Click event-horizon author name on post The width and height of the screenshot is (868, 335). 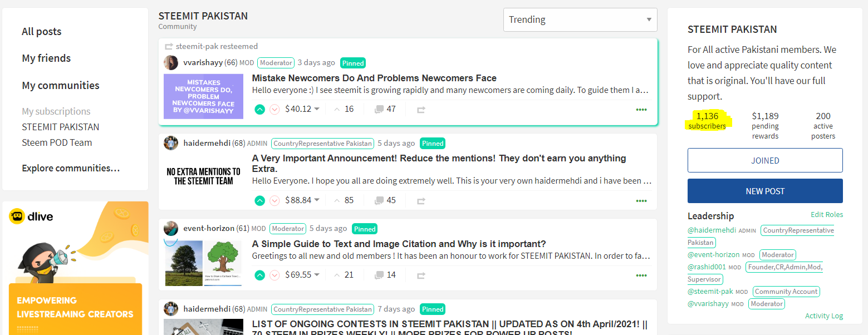click(x=209, y=228)
